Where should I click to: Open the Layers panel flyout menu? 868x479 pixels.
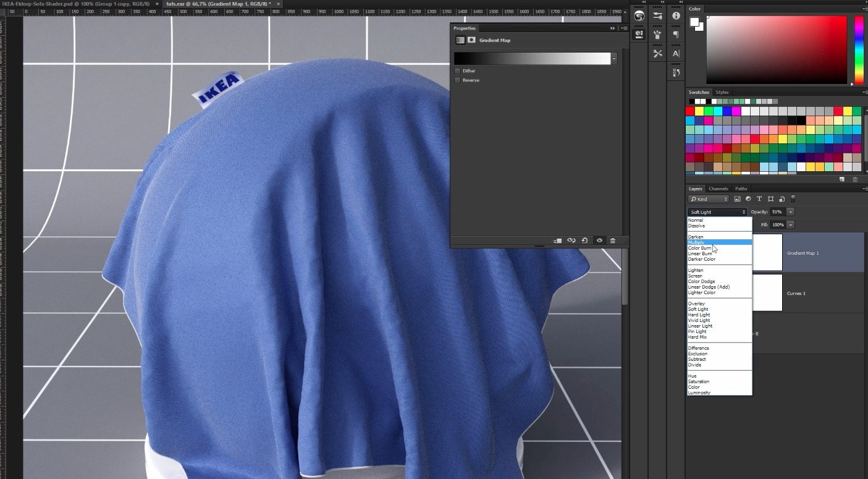point(864,189)
